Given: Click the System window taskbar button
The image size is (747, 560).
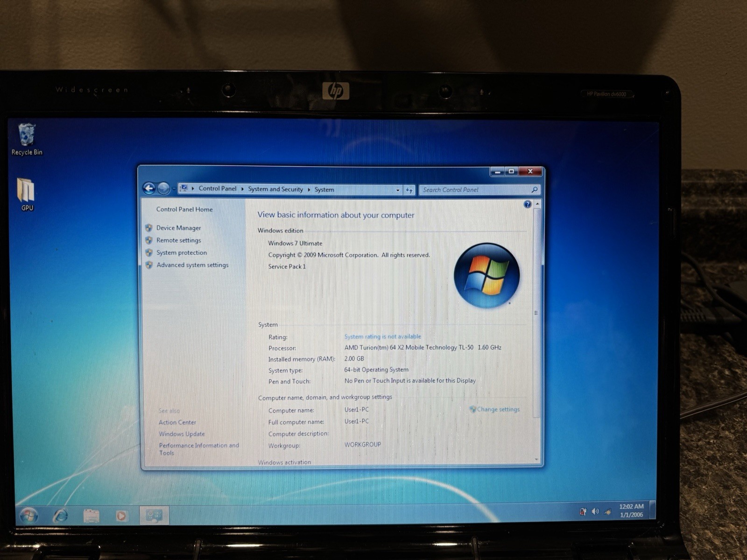Looking at the screenshot, I should pyautogui.click(x=155, y=516).
